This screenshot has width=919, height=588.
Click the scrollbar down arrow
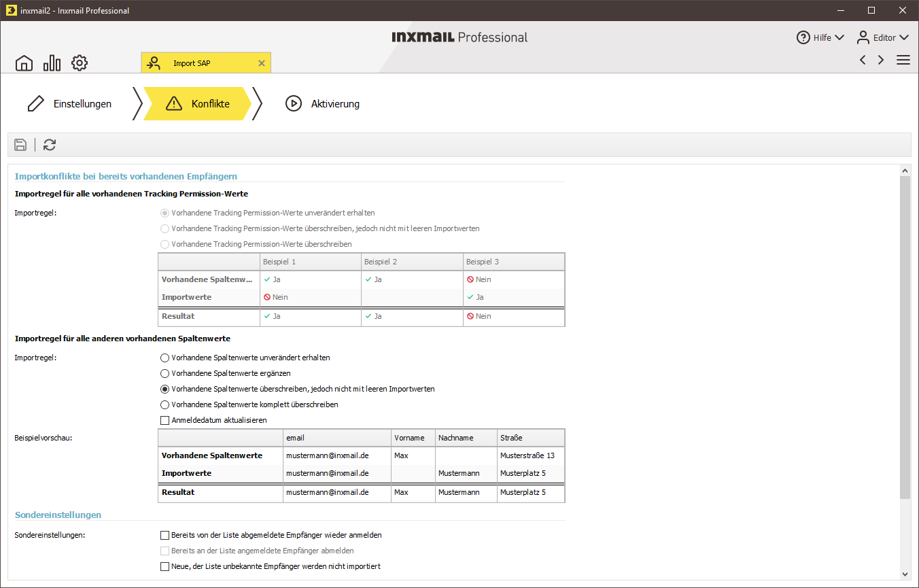(905, 574)
